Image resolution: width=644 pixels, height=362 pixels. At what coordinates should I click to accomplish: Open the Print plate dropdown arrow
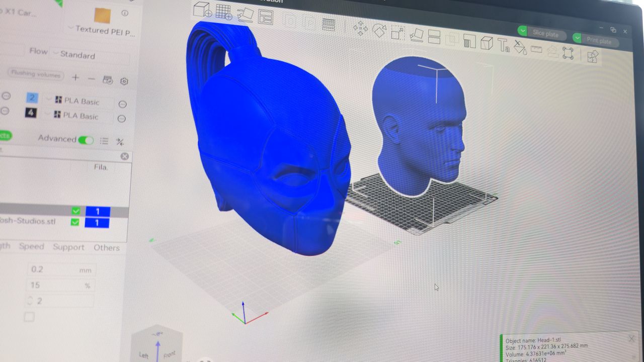pyautogui.click(x=577, y=38)
